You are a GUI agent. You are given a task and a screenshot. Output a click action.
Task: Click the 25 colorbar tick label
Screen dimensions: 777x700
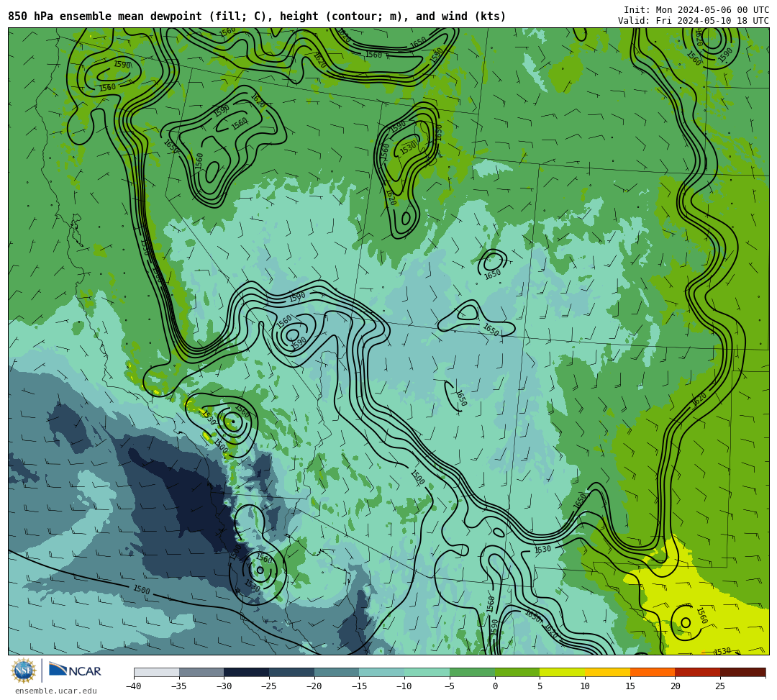720,686
